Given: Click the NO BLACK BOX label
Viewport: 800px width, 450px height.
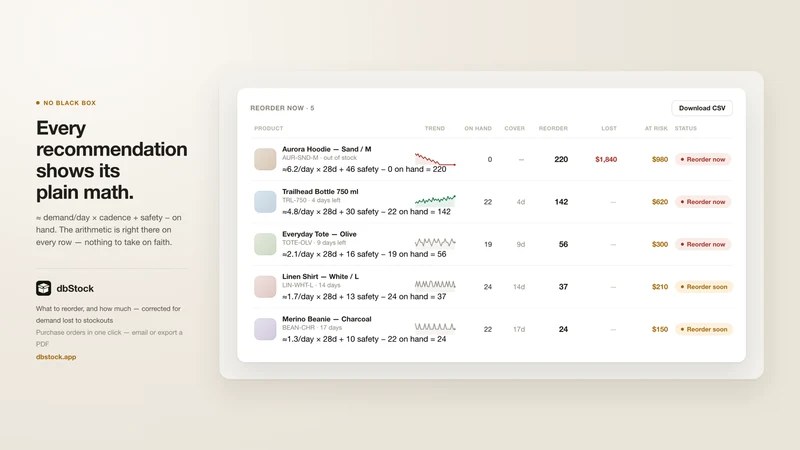Looking at the screenshot, I should [69, 103].
